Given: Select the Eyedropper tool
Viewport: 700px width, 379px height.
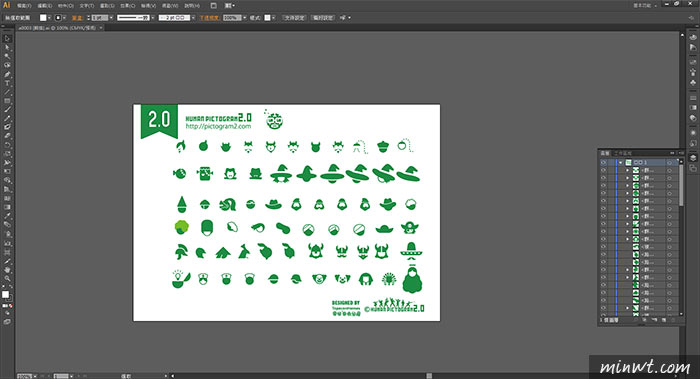Looking at the screenshot, I should click(7, 216).
